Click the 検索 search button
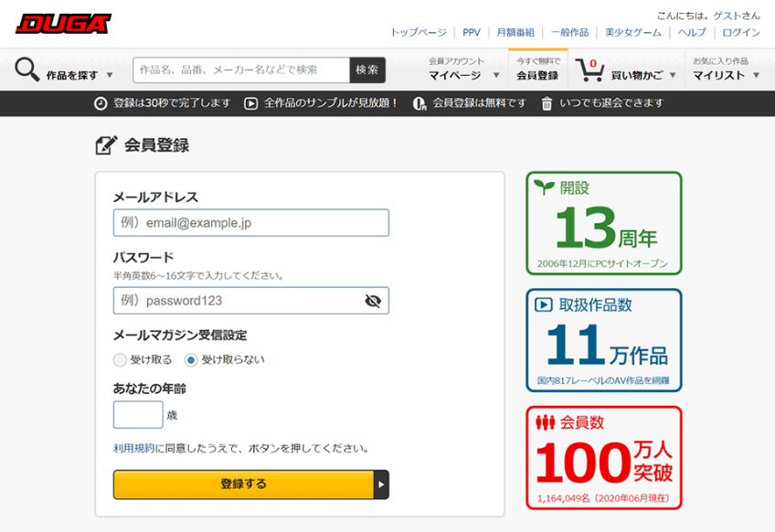 pyautogui.click(x=367, y=70)
